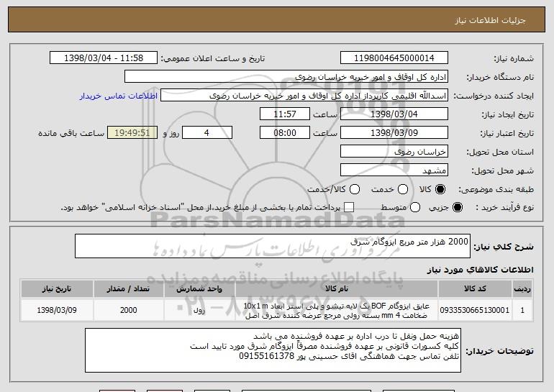The image size is (554, 392).
Task: Click the کد کالا column header
Action: coord(475,289)
